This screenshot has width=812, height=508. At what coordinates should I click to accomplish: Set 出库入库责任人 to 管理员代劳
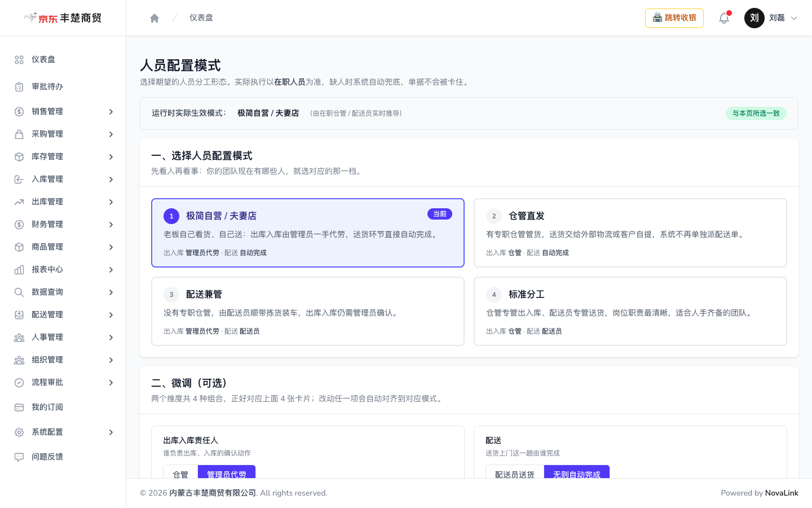click(x=227, y=472)
